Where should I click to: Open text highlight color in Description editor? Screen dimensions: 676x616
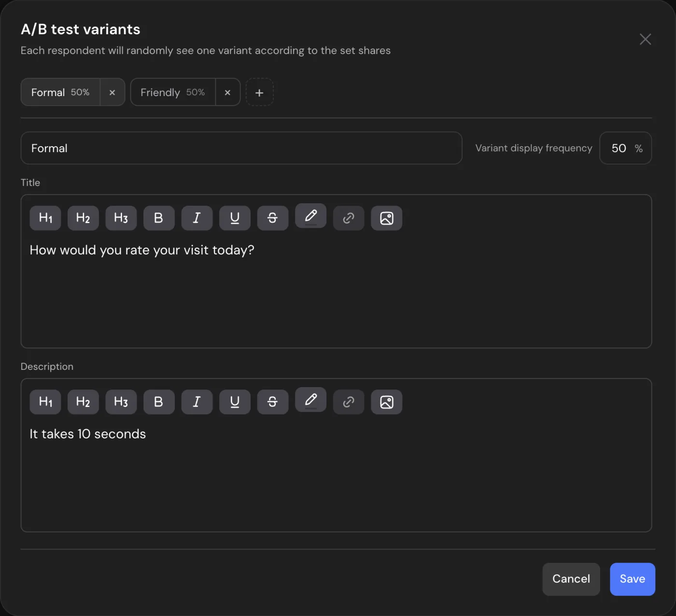point(310,400)
